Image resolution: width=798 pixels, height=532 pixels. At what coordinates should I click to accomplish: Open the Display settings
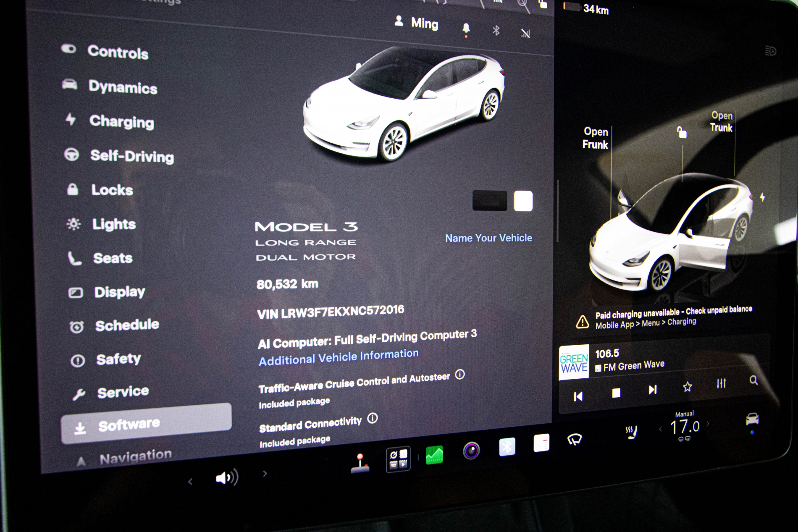pos(107,292)
